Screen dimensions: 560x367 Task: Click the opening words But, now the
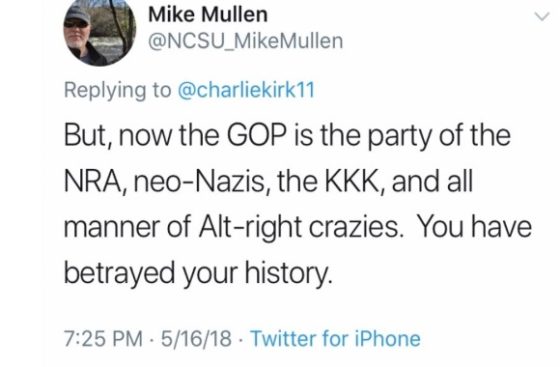(141, 136)
